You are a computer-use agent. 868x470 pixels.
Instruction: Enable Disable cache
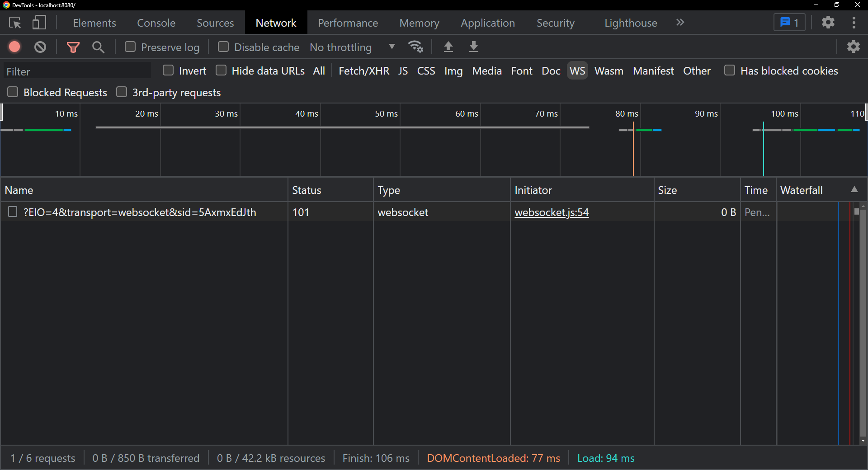[x=223, y=47]
